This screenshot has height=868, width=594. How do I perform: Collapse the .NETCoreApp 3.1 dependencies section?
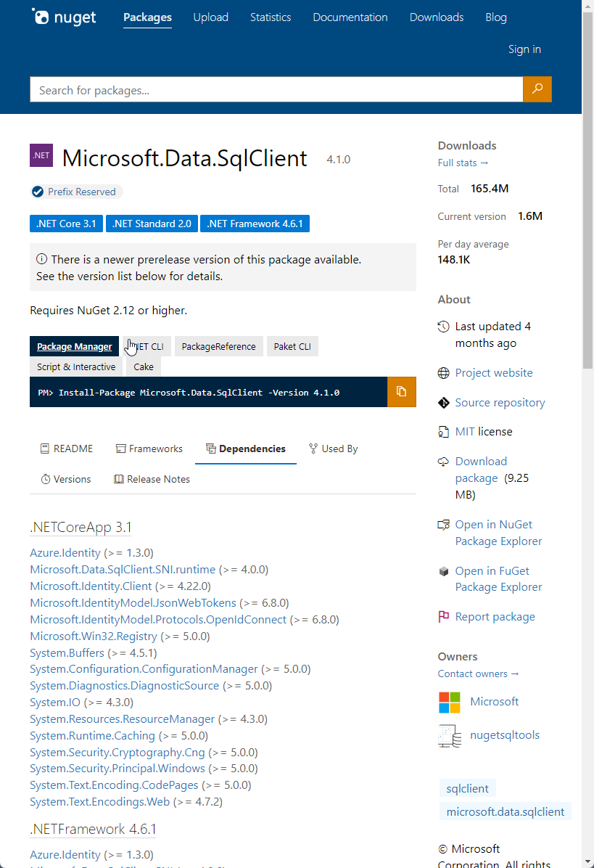[x=80, y=526]
